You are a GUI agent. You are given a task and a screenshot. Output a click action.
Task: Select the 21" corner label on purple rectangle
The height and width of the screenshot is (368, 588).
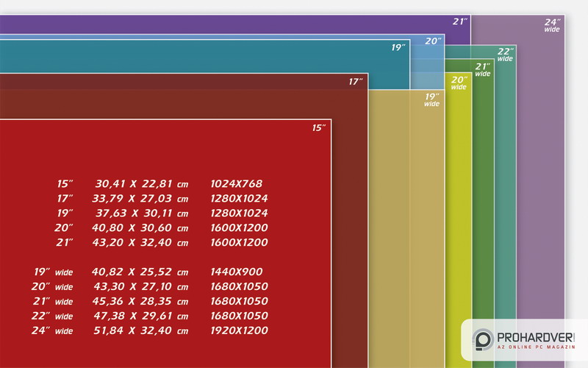[x=459, y=22]
